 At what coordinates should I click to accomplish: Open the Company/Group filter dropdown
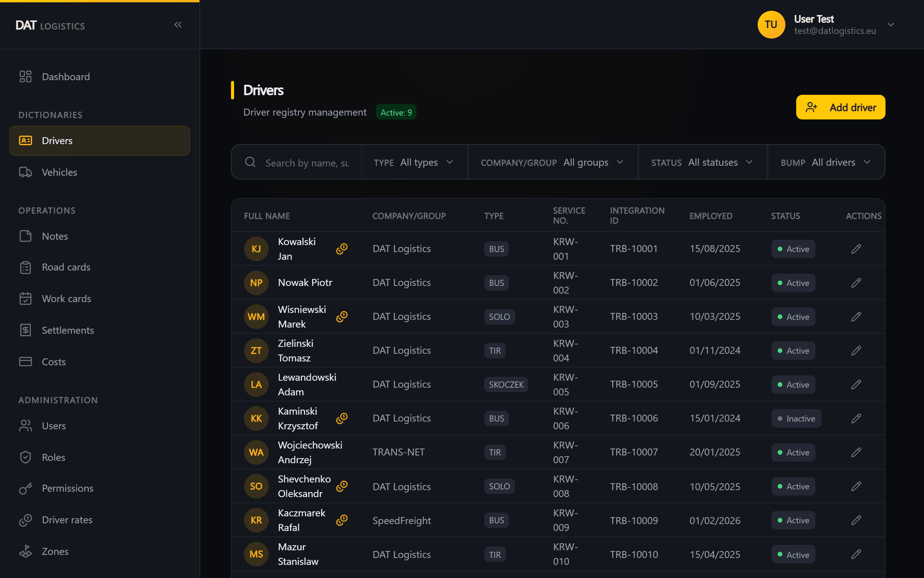552,162
